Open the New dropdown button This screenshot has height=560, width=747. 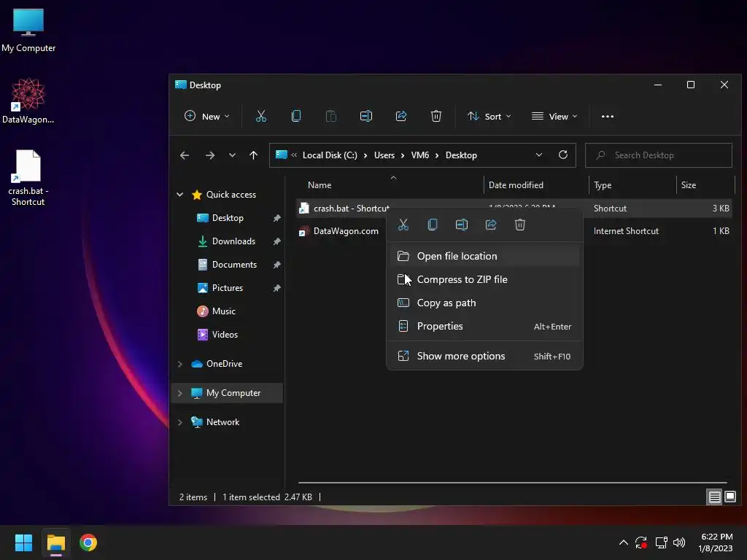click(x=206, y=116)
